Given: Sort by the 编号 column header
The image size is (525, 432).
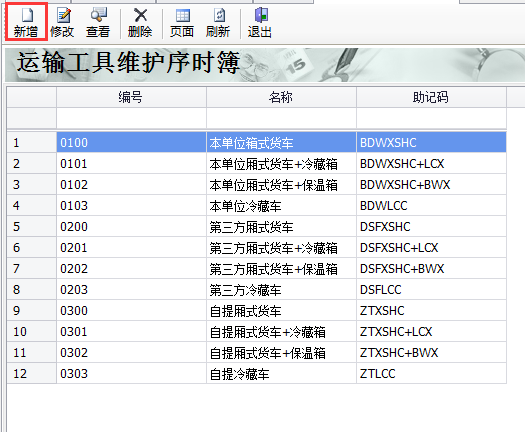Looking at the screenshot, I should (x=131, y=97).
